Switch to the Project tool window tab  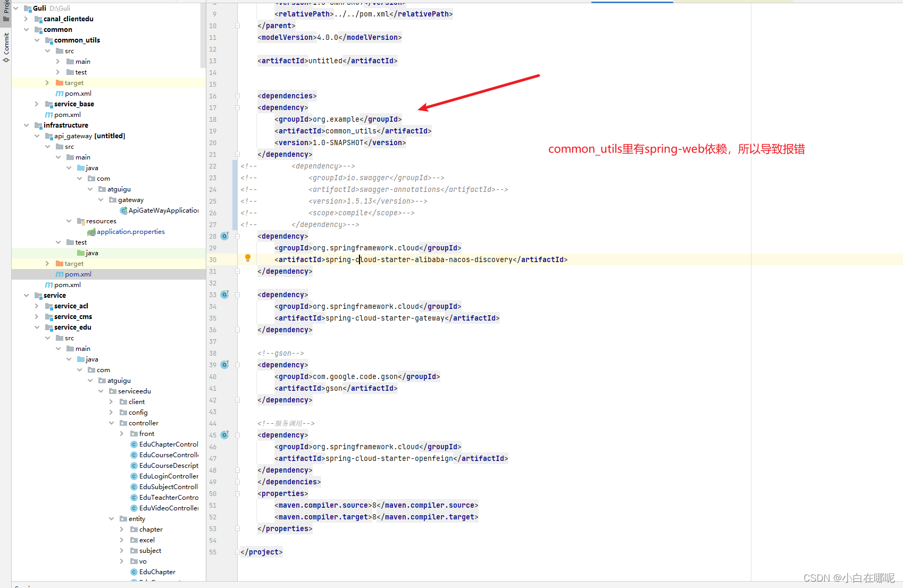[x=5, y=8]
